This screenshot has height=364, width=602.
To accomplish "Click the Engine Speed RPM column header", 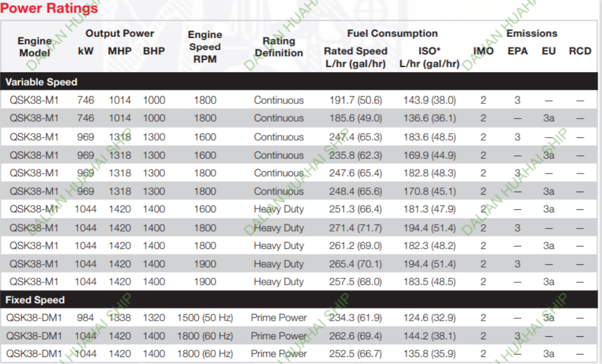I will click(205, 47).
